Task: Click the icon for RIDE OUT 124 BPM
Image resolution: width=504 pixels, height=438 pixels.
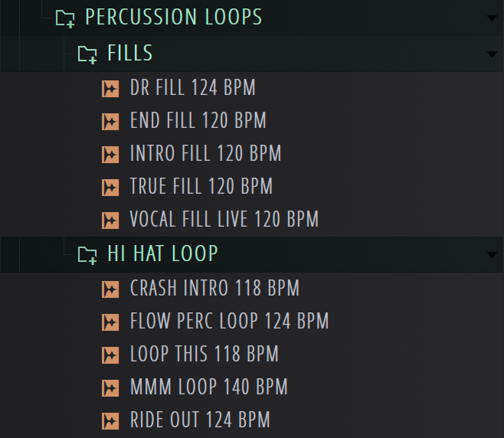Action: click(110, 420)
